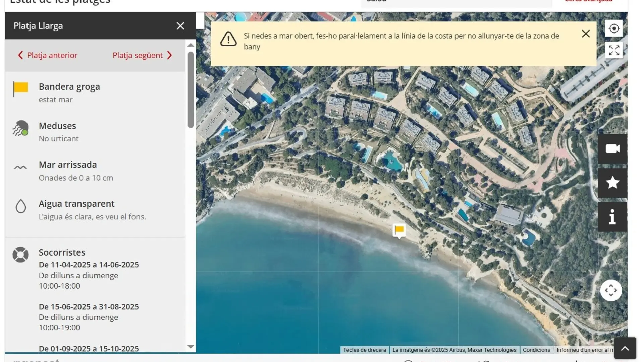
Task: Click 'De 01-09-2025 a 15-10-2025' date range
Action: pyautogui.click(x=89, y=349)
